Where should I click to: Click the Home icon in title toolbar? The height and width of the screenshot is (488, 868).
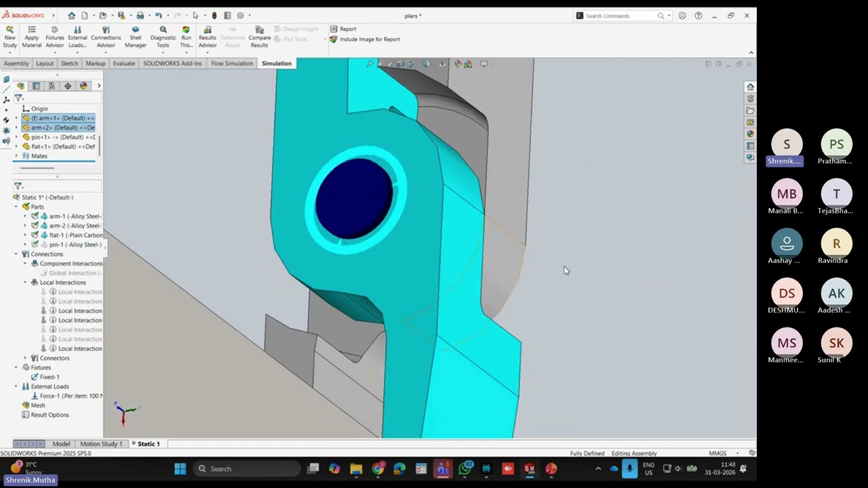[x=72, y=16]
